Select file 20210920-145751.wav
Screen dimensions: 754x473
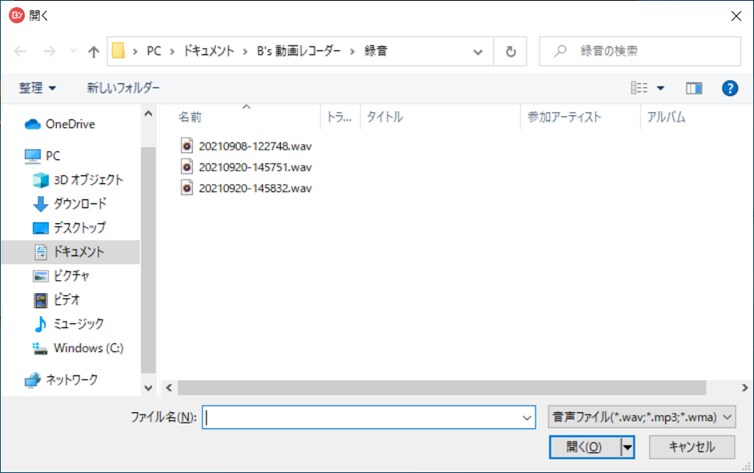(255, 166)
